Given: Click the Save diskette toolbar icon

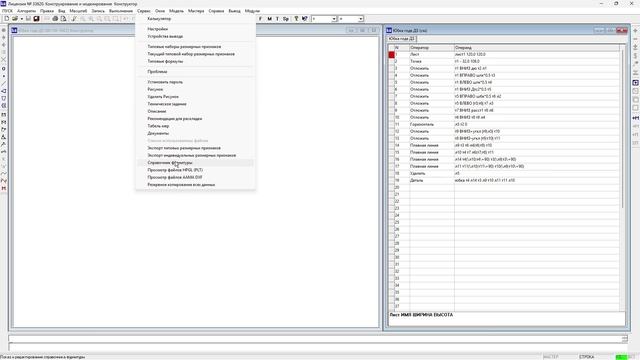Looking at the screenshot, I should (x=28, y=19).
